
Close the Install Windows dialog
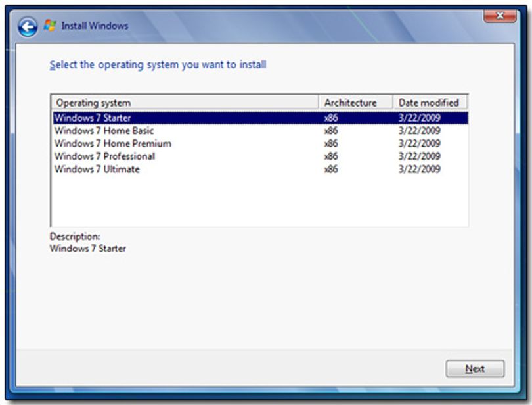(500, 15)
